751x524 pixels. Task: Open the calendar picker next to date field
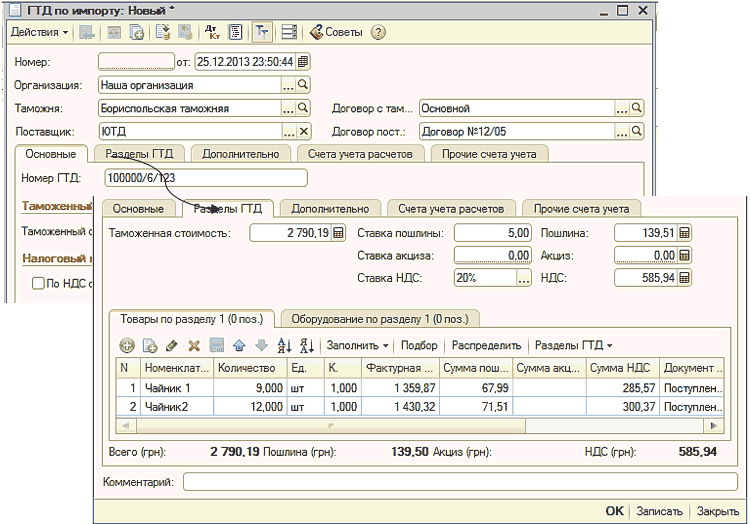[303, 62]
